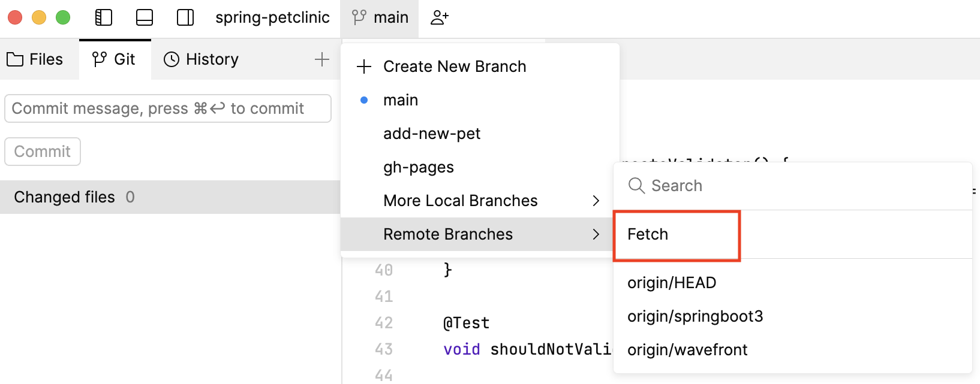The height and width of the screenshot is (384, 980).
Task: Toggle the right dock visibility
Action: pyautogui.click(x=185, y=18)
